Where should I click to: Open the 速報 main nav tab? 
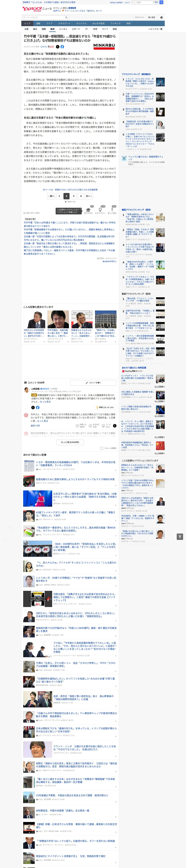point(38,24)
